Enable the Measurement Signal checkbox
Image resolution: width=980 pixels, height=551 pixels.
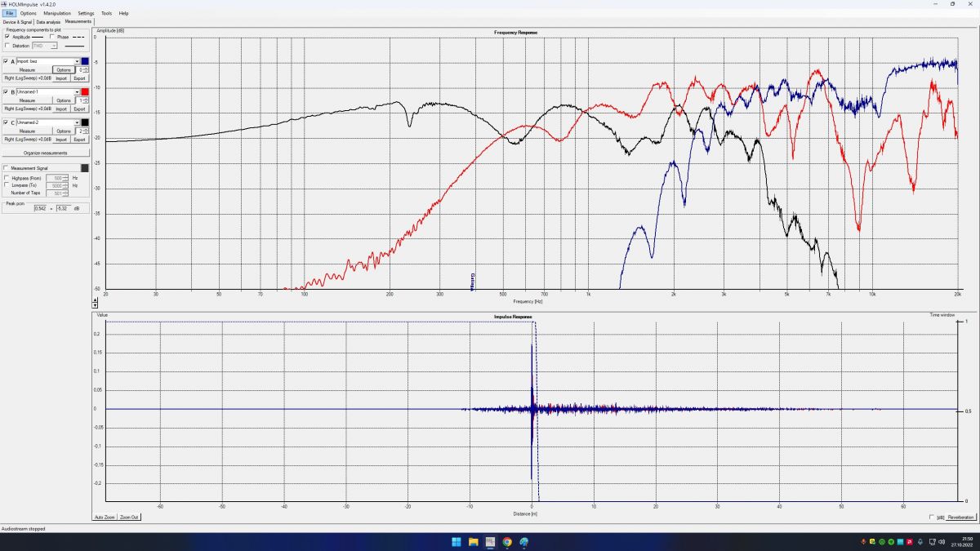click(7, 168)
